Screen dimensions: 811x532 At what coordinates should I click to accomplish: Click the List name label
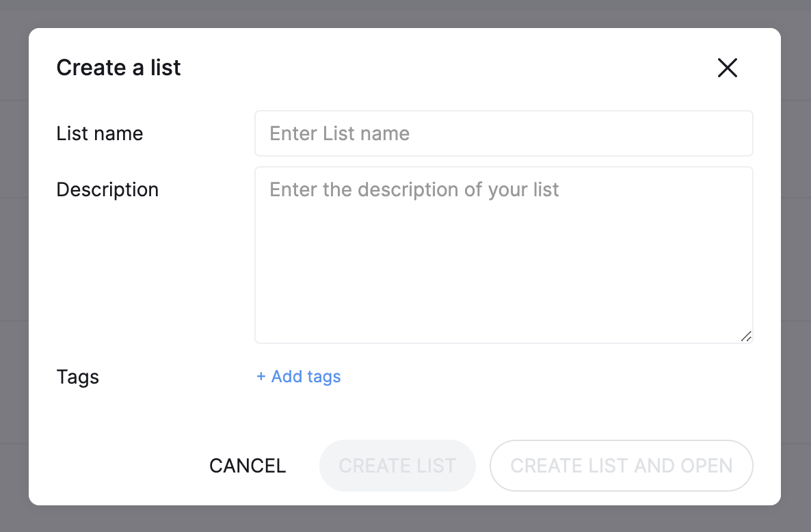[x=100, y=134]
